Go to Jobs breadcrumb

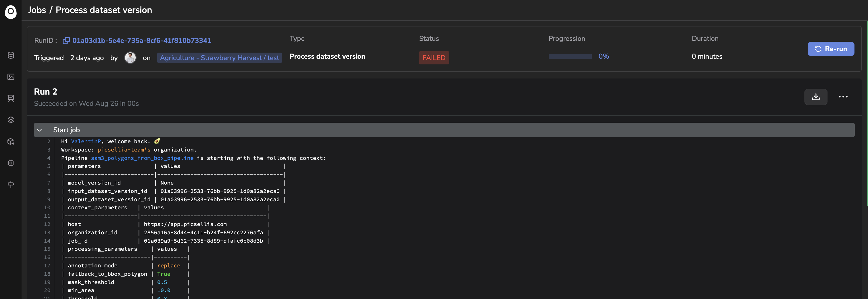[37, 10]
